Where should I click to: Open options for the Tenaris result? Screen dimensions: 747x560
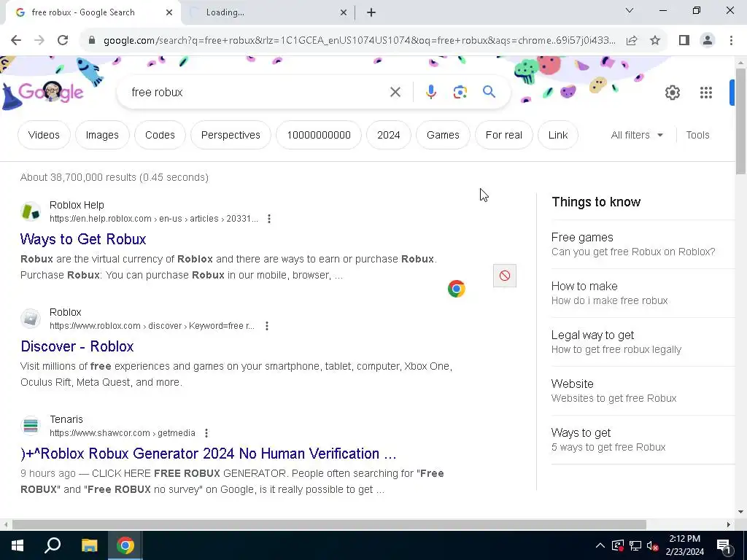[x=206, y=433]
